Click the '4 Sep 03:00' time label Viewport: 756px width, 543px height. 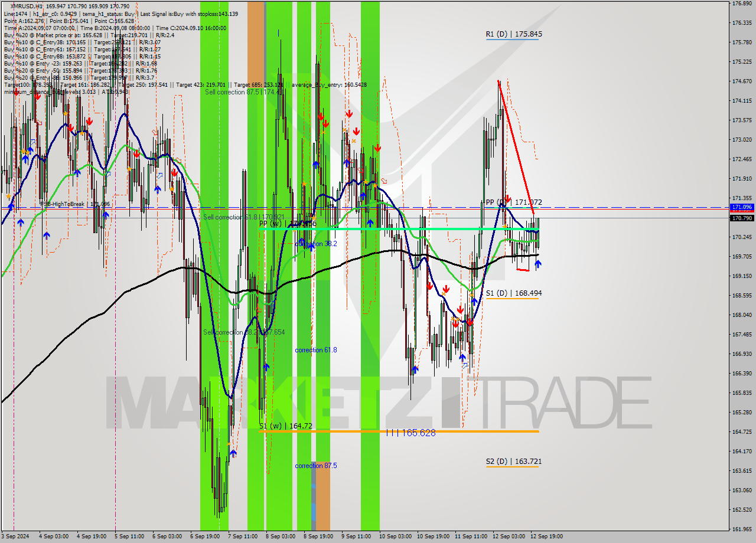pyautogui.click(x=54, y=537)
